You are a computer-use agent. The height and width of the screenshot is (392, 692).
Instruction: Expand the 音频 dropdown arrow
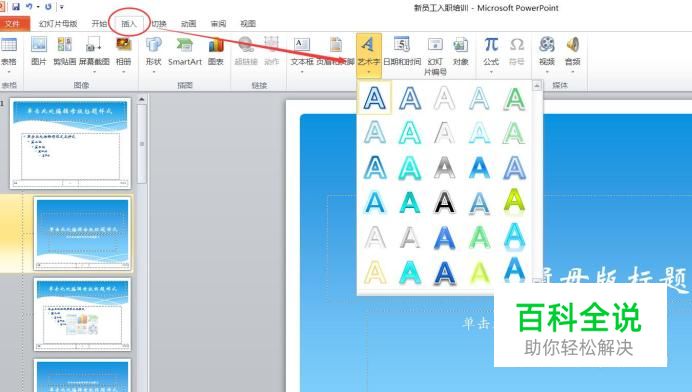(x=572, y=72)
